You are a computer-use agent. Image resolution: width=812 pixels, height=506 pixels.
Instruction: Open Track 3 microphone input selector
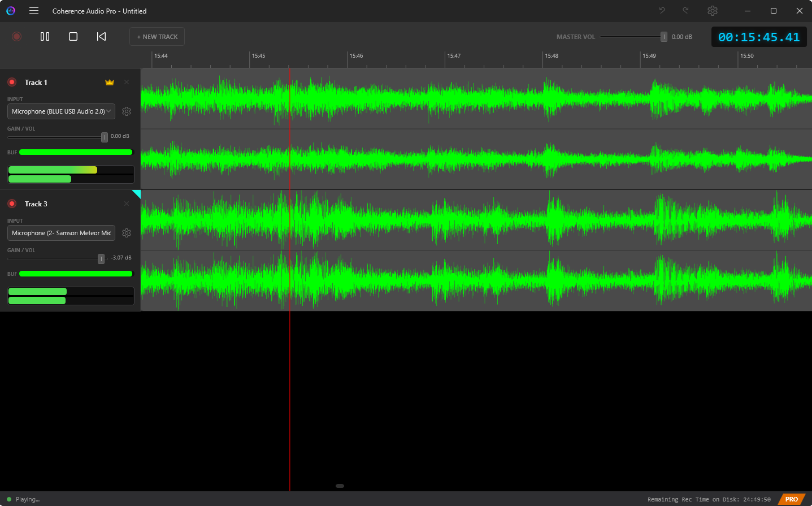(x=61, y=233)
